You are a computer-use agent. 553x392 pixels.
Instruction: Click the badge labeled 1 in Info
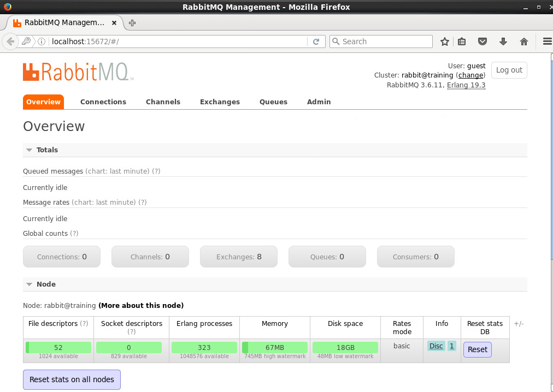click(452, 346)
